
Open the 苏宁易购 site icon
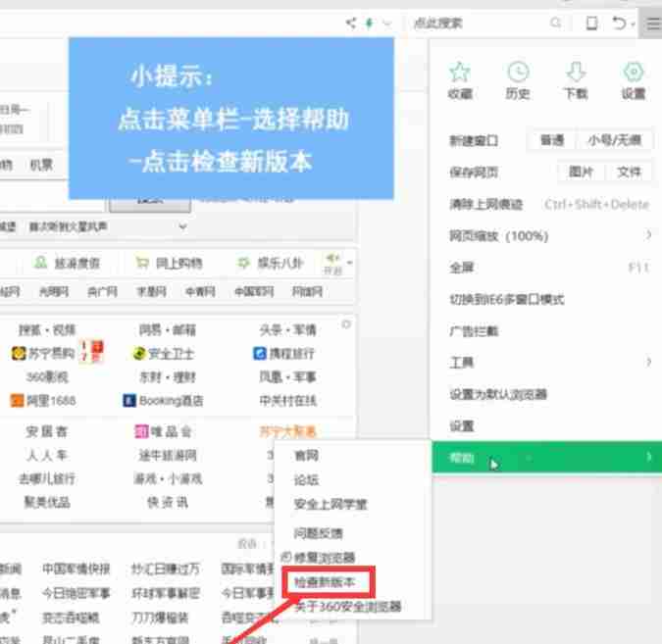coord(19,353)
